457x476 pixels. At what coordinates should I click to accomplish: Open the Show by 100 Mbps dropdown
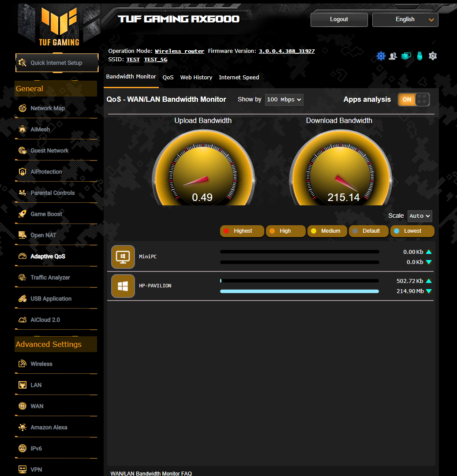click(284, 100)
